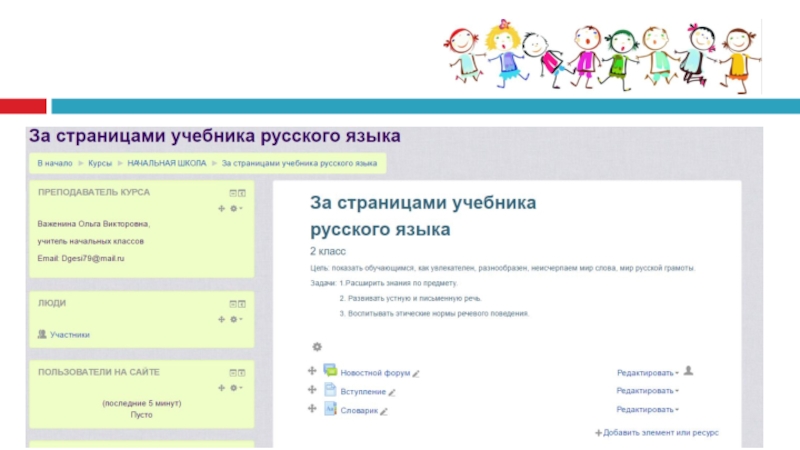The image size is (800, 450).
Task: Click Добавить элемент или ресурс
Action: pos(657,433)
